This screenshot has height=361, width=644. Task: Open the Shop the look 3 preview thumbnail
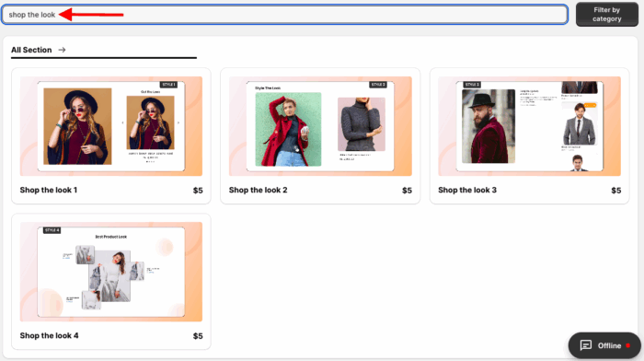coord(529,126)
